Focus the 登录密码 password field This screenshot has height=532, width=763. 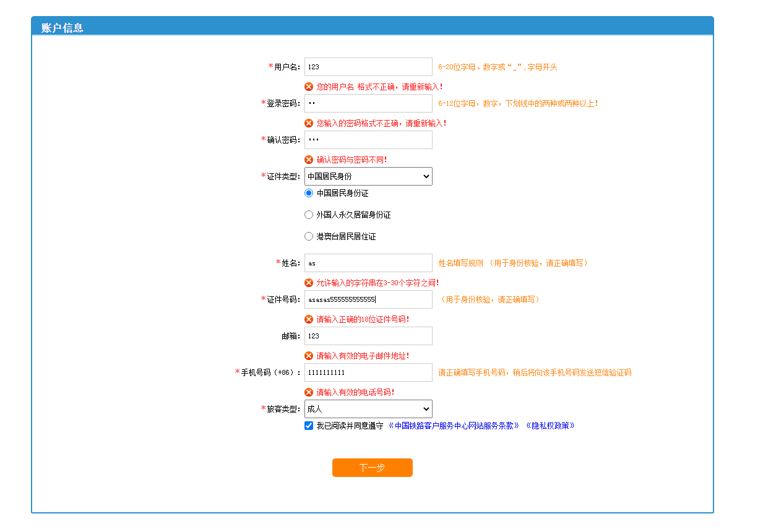click(368, 103)
